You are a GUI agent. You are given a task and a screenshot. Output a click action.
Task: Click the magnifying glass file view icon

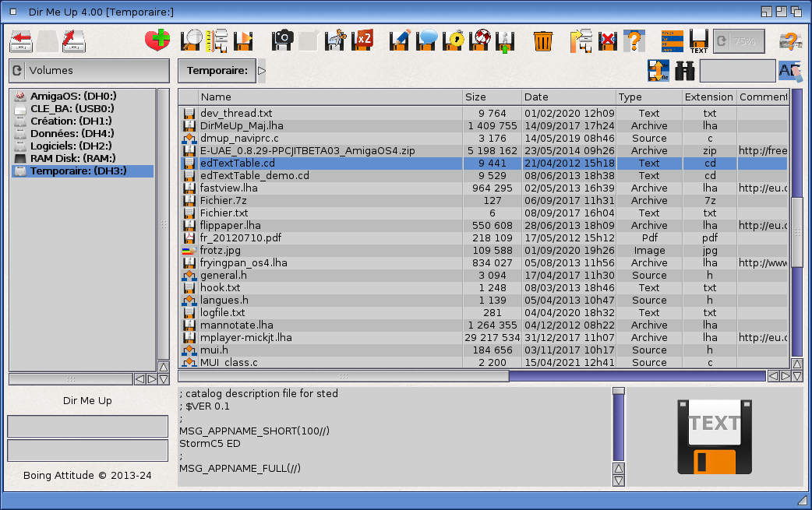pyautogui.click(x=191, y=40)
